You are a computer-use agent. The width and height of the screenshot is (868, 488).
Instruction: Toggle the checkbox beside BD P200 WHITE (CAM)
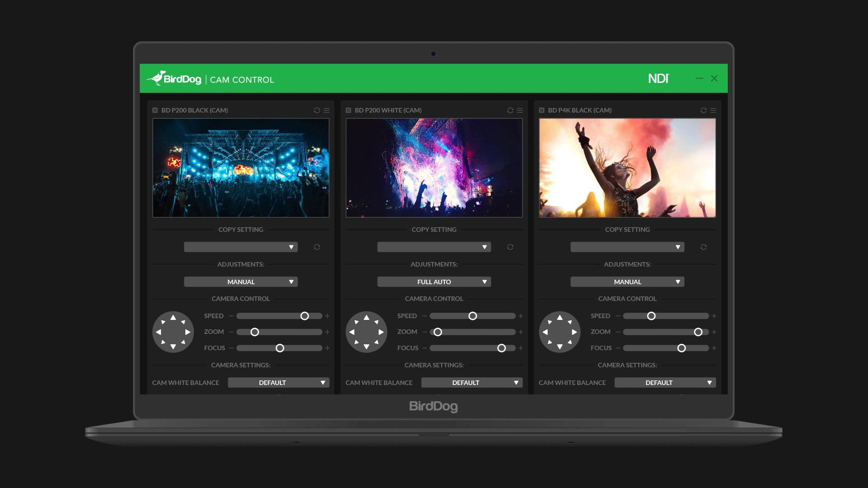[x=349, y=110]
